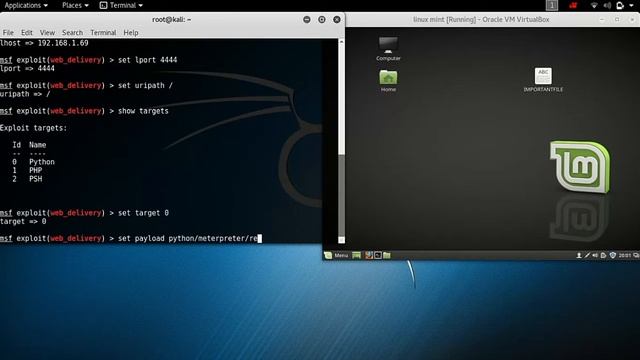Launch the Firefox icon in Mint panel

pos(369,256)
